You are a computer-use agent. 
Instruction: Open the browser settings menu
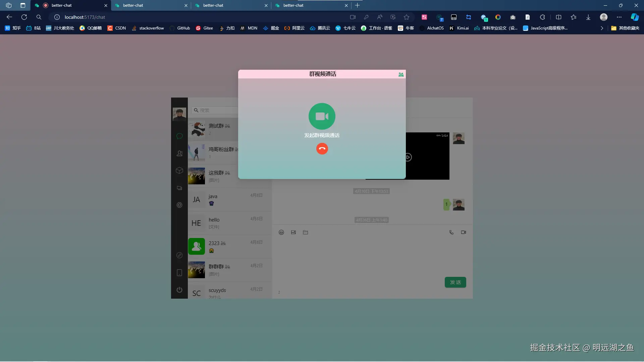click(619, 17)
